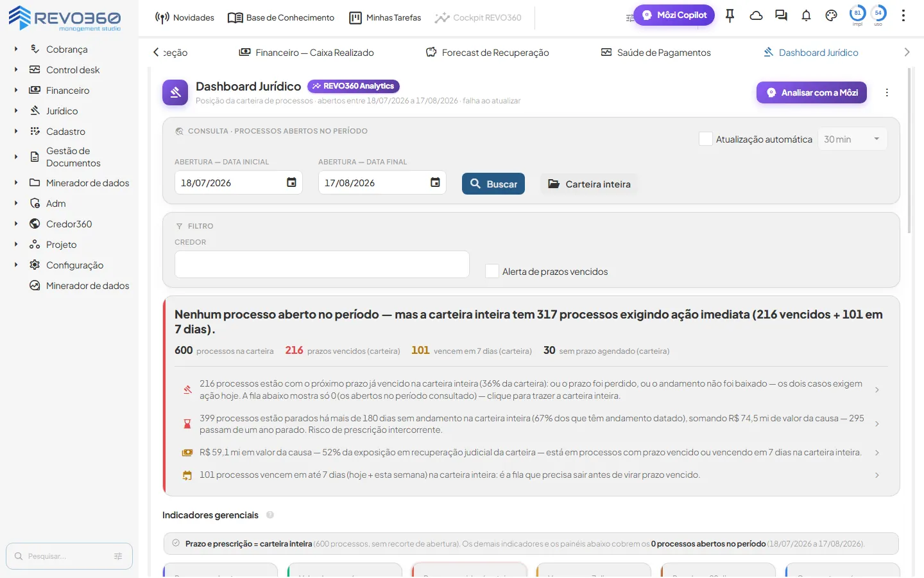
Task: Open Novidades in the top menu
Action: click(x=184, y=17)
